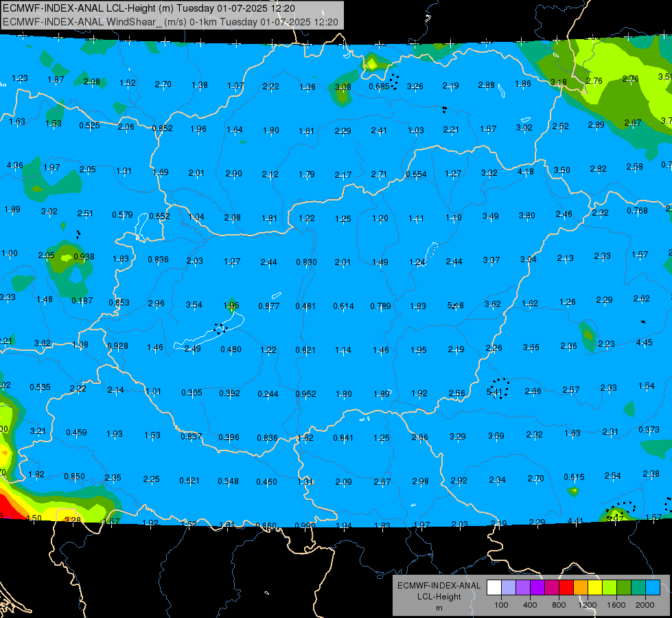Viewport: 672px width, 618px height.
Task: Click the 0.187 wind shear value
Action: tap(82, 301)
